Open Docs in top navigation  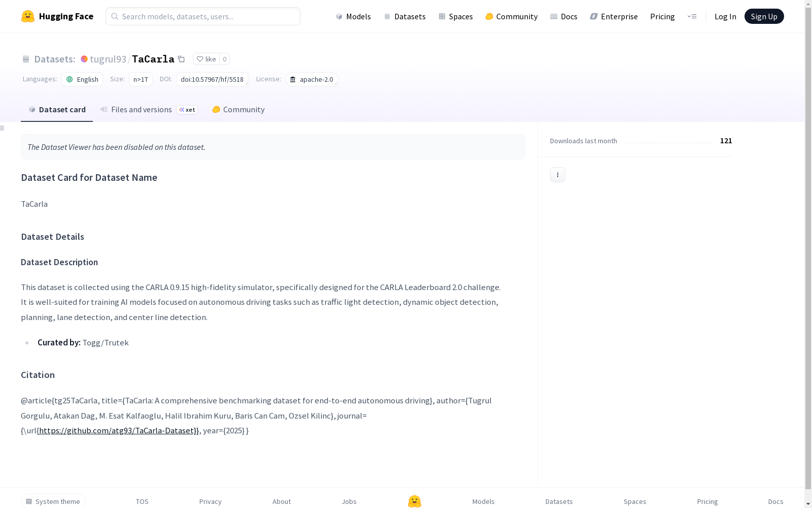coord(564,16)
